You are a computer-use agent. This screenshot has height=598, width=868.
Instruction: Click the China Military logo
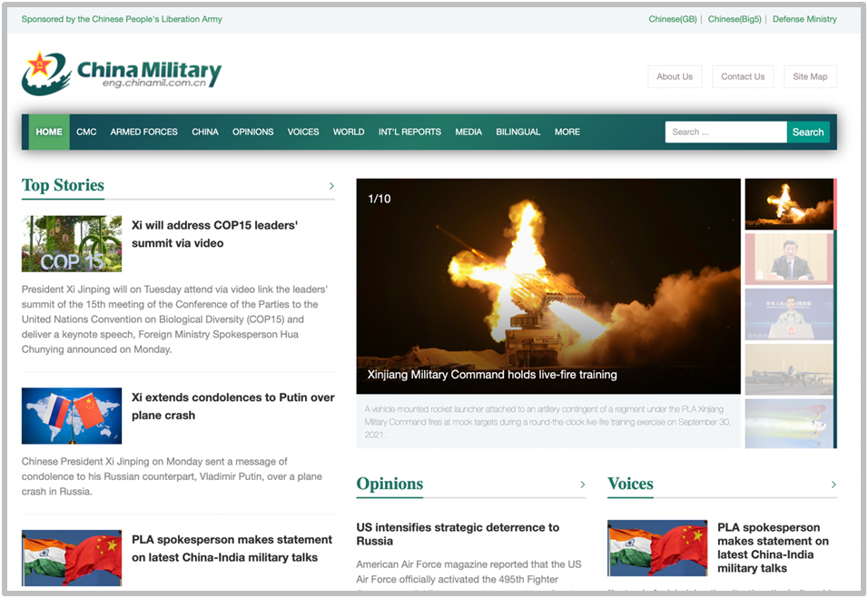click(x=122, y=74)
